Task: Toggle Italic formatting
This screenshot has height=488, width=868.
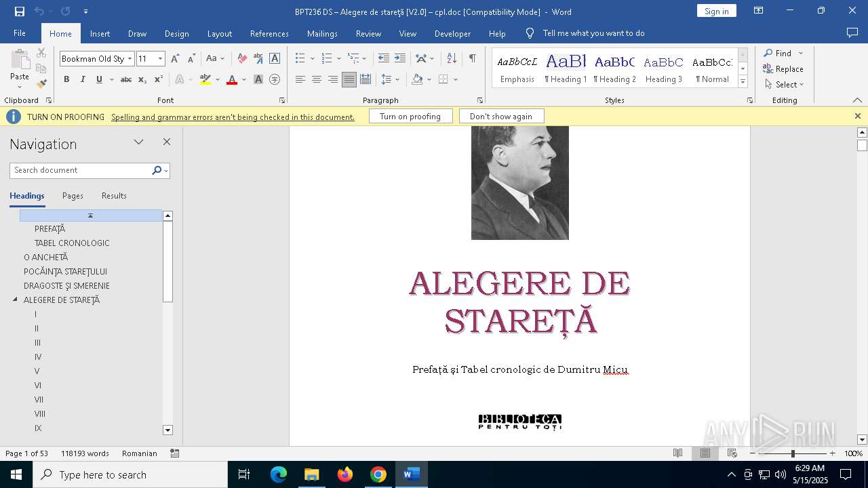Action: pyautogui.click(x=83, y=79)
